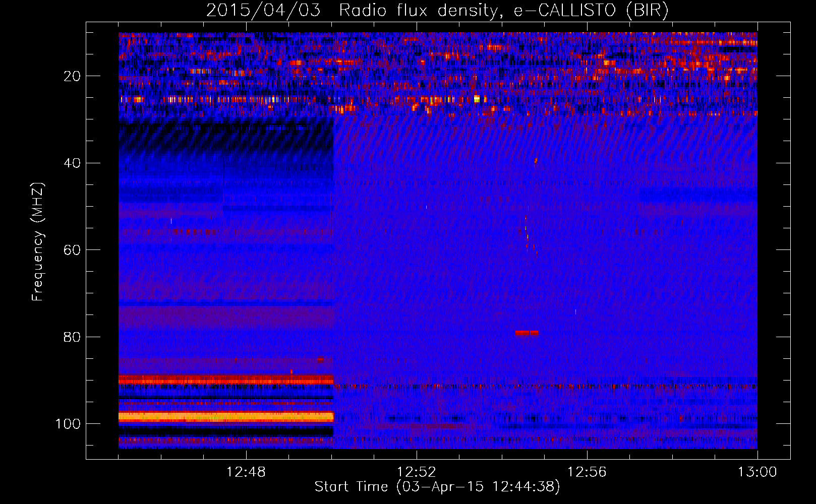
Task: Click the '80' frequency tick label
Action: pos(73,337)
